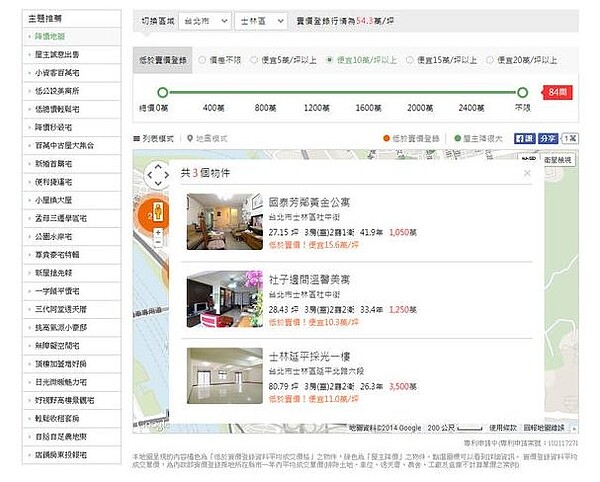Open the 士林延平採光一樓 listing
The image size is (600, 482).
tap(309, 357)
